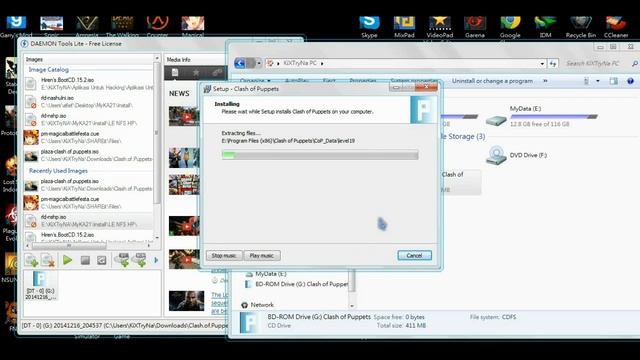
Task: Show more Explorer toolbar commands chevron
Action: 545,81
